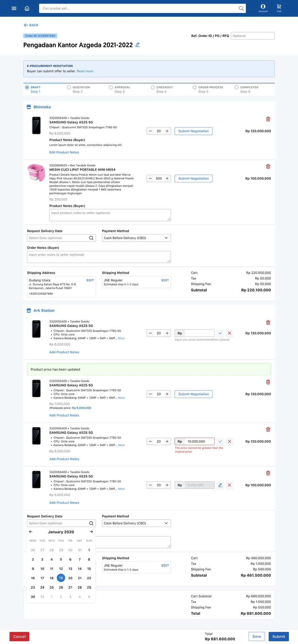Click the home icon in header
298x644 pixels.
[27, 8]
